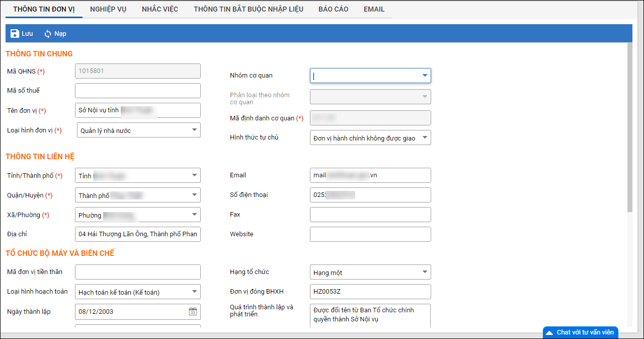Click into the Website text field
Viewport: 644px width, 339px height.
(370, 234)
